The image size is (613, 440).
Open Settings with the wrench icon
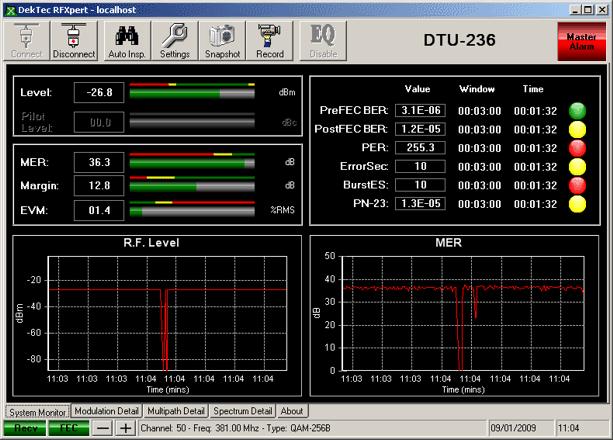tap(174, 41)
